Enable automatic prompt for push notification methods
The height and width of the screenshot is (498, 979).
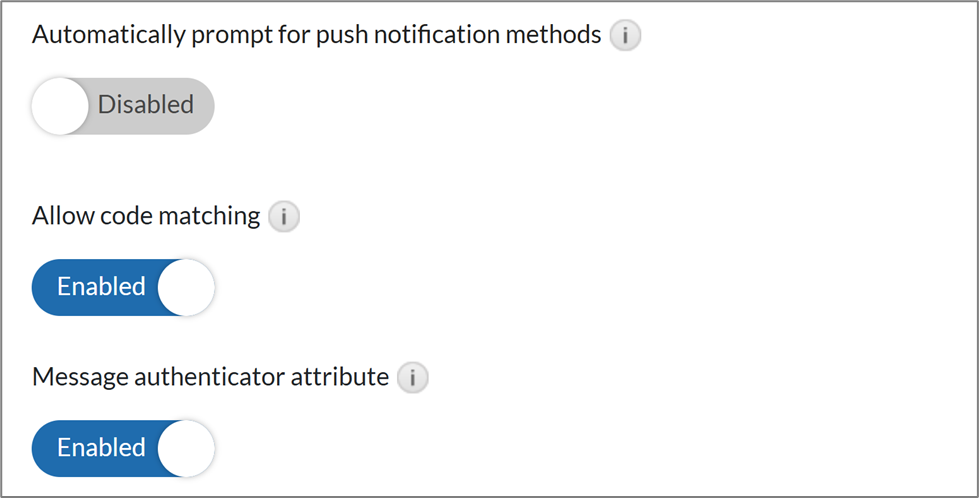coord(123,105)
